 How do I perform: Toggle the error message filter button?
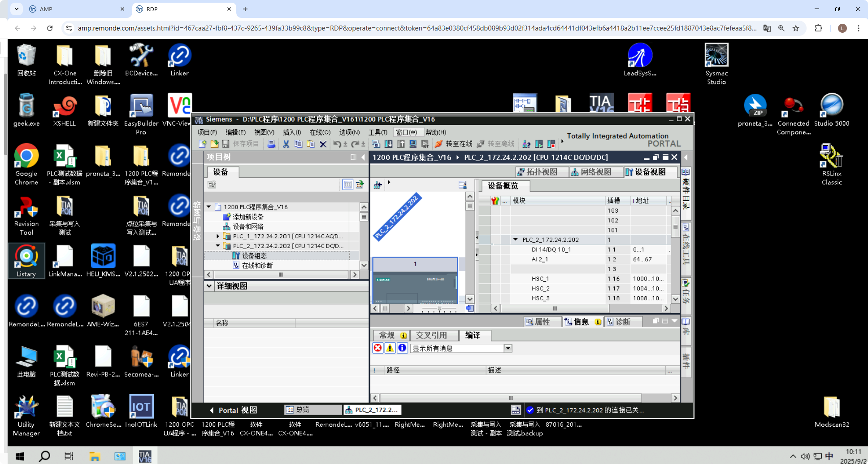point(378,348)
